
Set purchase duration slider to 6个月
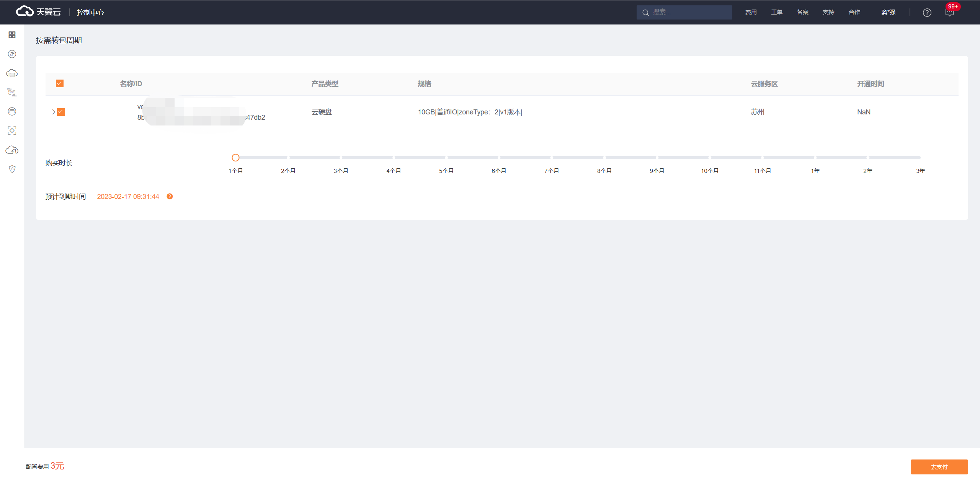(499, 158)
